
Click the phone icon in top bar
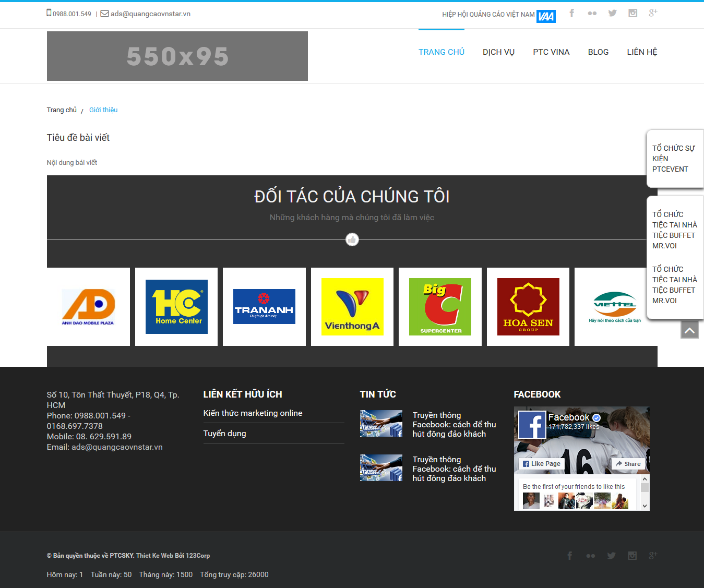pyautogui.click(x=49, y=13)
